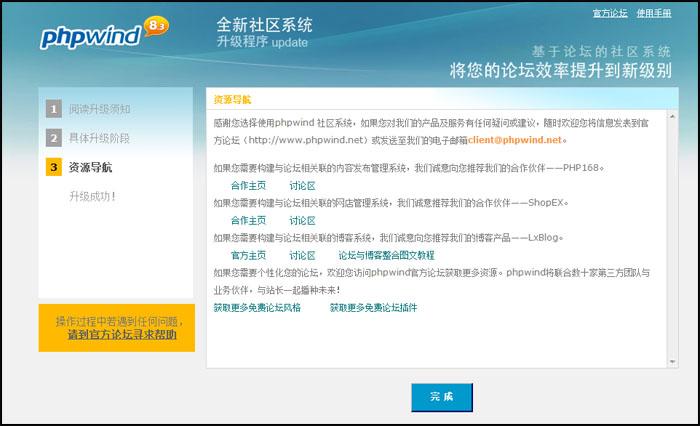Select step 2 number badge
Viewport: 700px width, 426px height.
pos(54,138)
